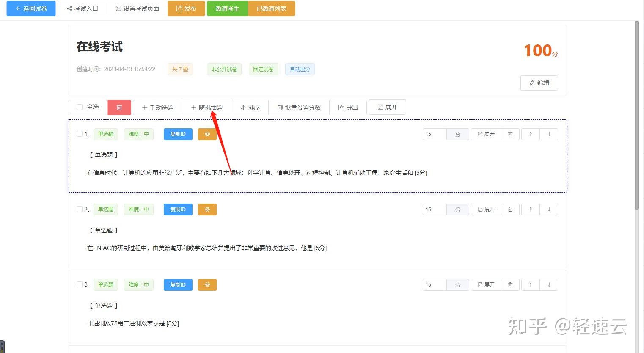Open orange gear settings for question 1

point(207,134)
